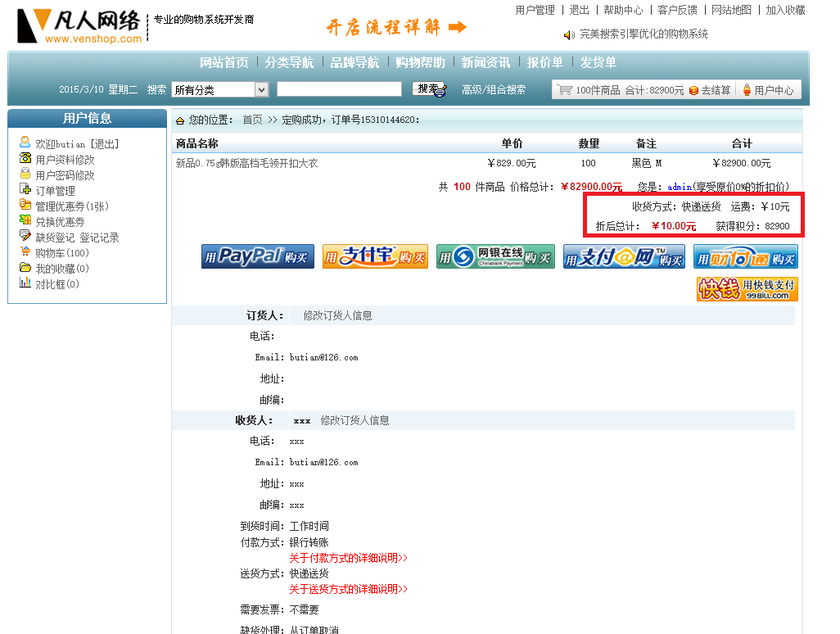Open 品牌导航 menu item

point(355,63)
